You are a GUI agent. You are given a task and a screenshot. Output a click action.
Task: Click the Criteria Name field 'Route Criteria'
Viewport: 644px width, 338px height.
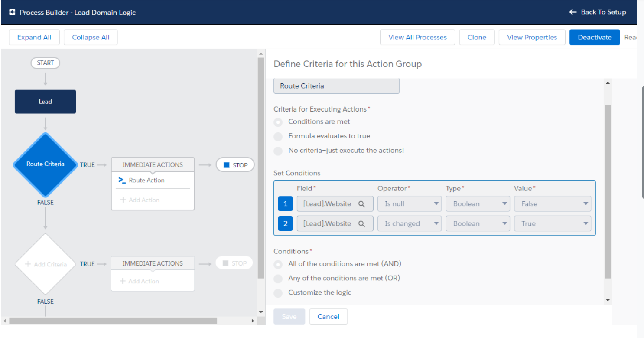point(336,86)
